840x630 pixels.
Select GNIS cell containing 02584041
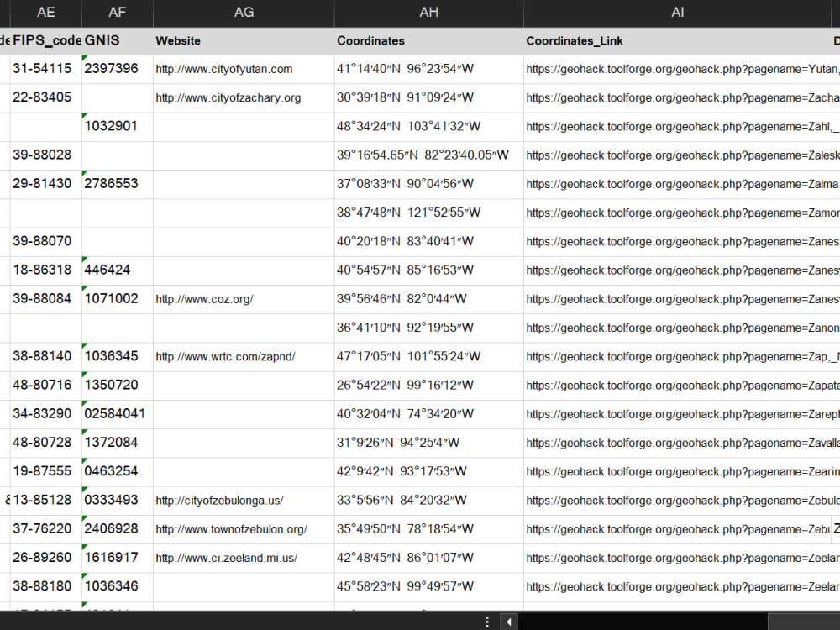tap(118, 414)
